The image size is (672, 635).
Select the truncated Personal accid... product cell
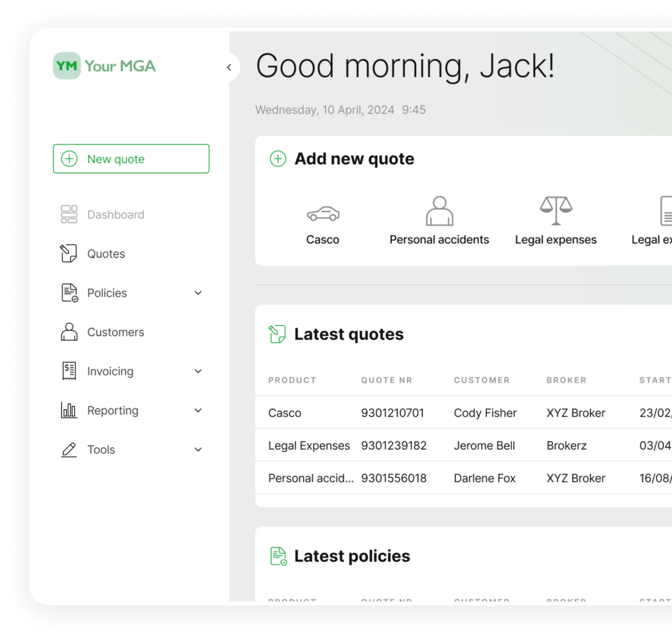(x=311, y=478)
